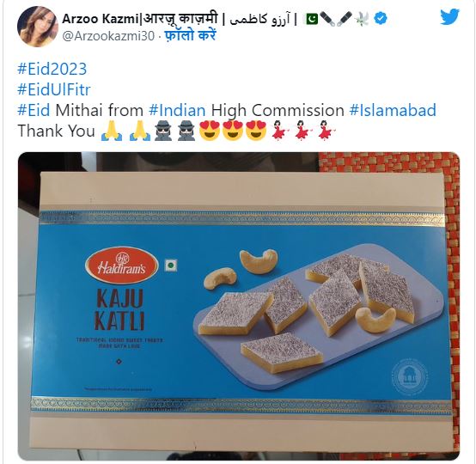The height and width of the screenshot is (464, 476).
Task: Open Arzoo Kazmi's profile picture
Action: [x=38, y=27]
